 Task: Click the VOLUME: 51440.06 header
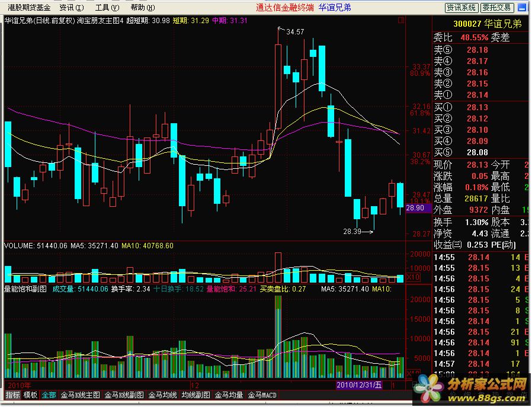pos(36,245)
